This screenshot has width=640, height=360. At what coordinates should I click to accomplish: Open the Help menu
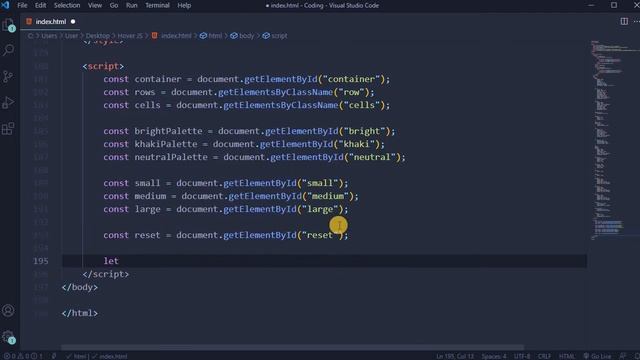pos(184,5)
